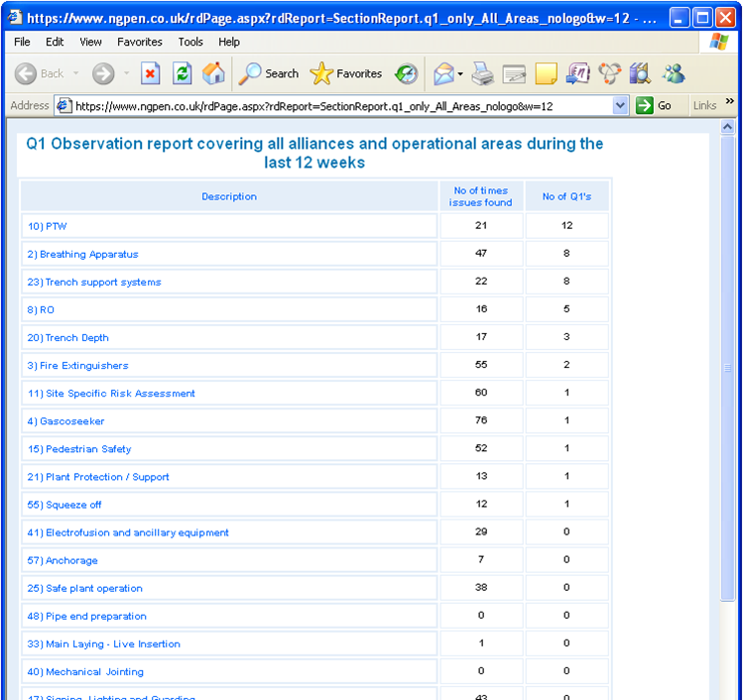This screenshot has width=743, height=700.
Task: Open Forward button history dropdown arrow
Action: (x=126, y=73)
